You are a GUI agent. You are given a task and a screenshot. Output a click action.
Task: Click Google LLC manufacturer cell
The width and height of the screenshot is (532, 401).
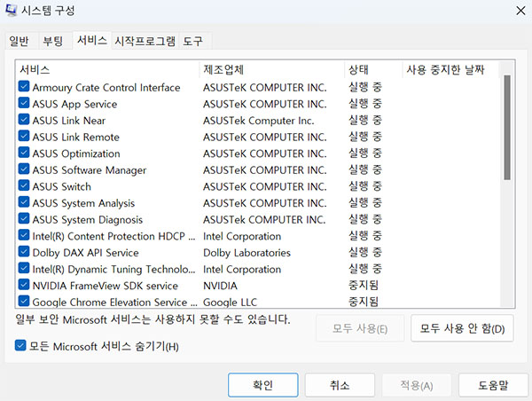click(x=230, y=302)
